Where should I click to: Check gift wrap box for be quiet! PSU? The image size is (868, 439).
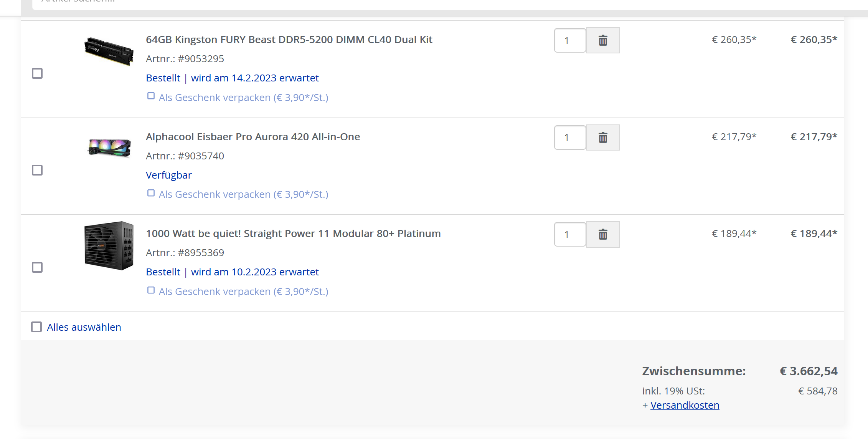point(151,290)
